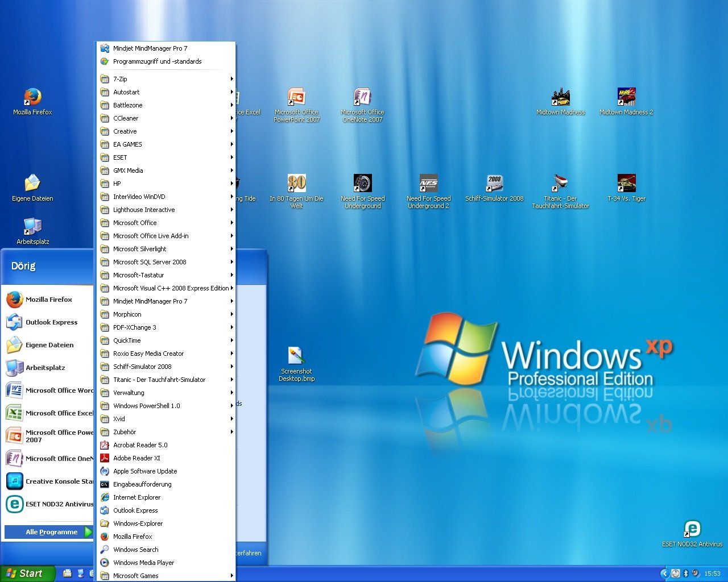Screen dimensions: 728x582
Task: Open the Eigene Dateien desktop folder icon
Action: 32,188
